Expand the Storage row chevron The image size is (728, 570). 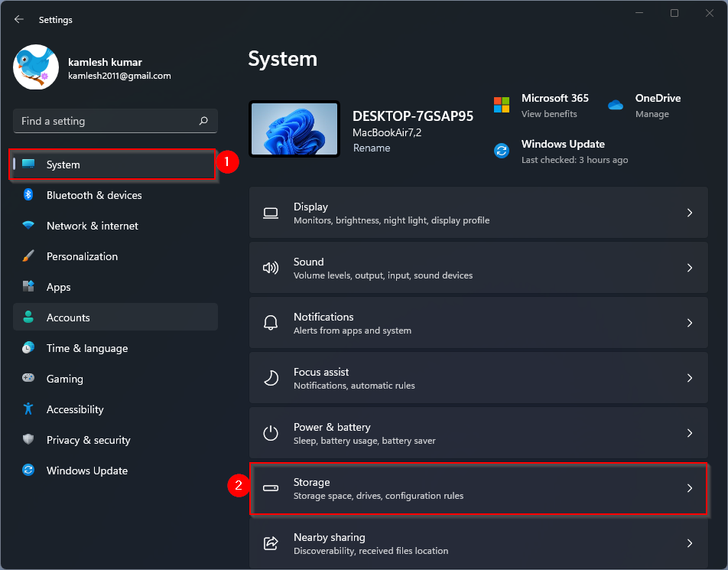[689, 488]
